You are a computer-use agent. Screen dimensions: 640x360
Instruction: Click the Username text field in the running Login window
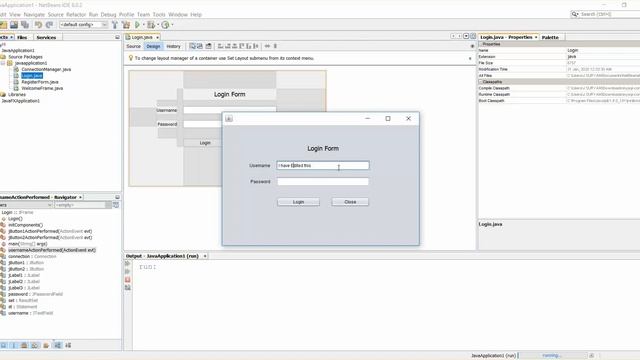[323, 165]
